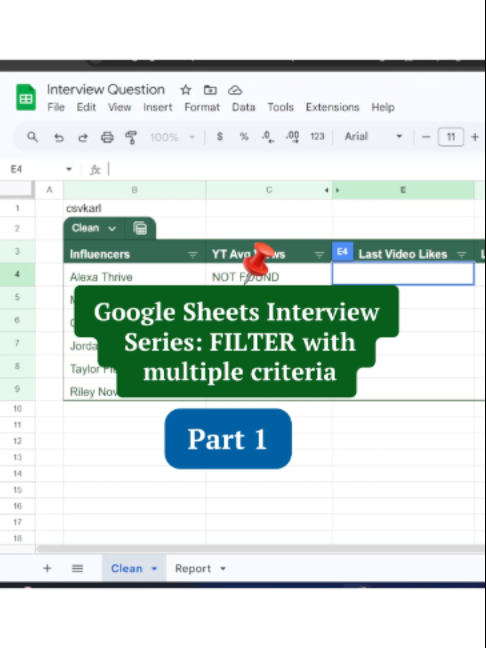Image resolution: width=486 pixels, height=648 pixels.
Task: Open the move to folder icon
Action: point(210,90)
